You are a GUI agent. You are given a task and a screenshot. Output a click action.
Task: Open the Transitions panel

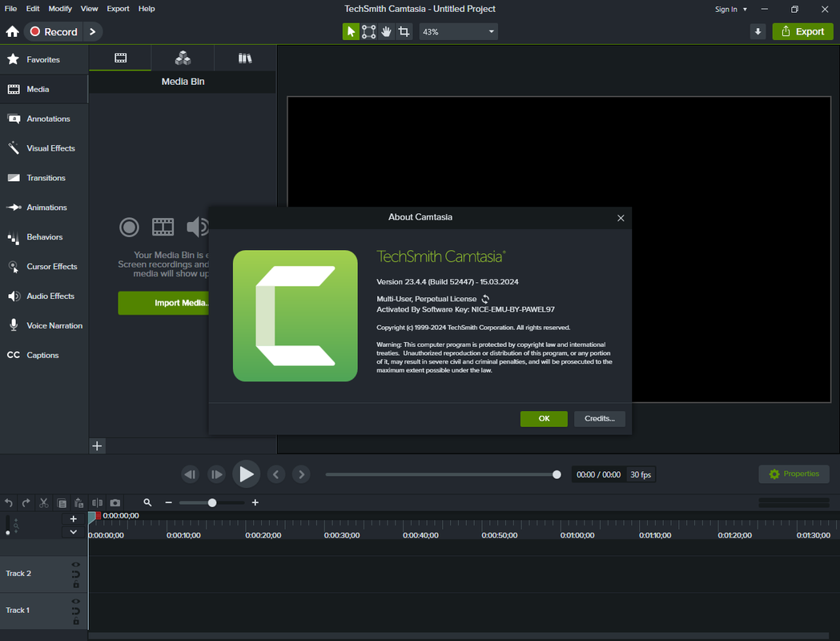click(x=44, y=177)
